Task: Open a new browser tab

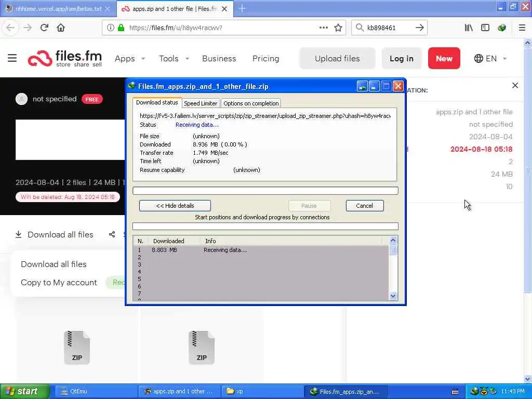Action: coord(242,8)
